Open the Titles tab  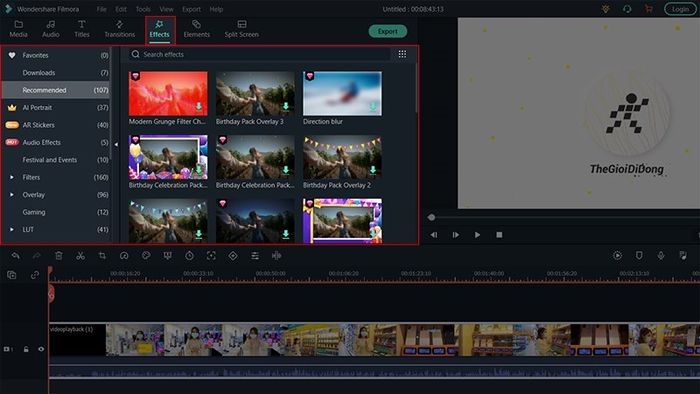click(82, 29)
